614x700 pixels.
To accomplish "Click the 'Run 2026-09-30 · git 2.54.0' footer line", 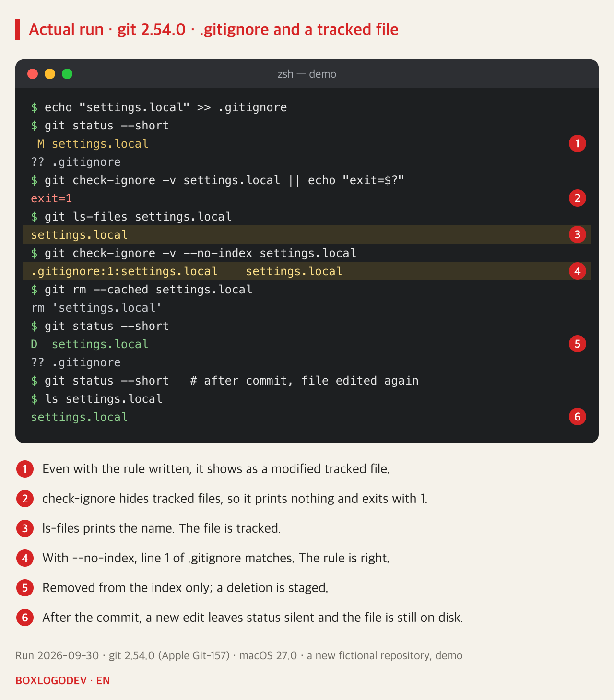I will 239,655.
